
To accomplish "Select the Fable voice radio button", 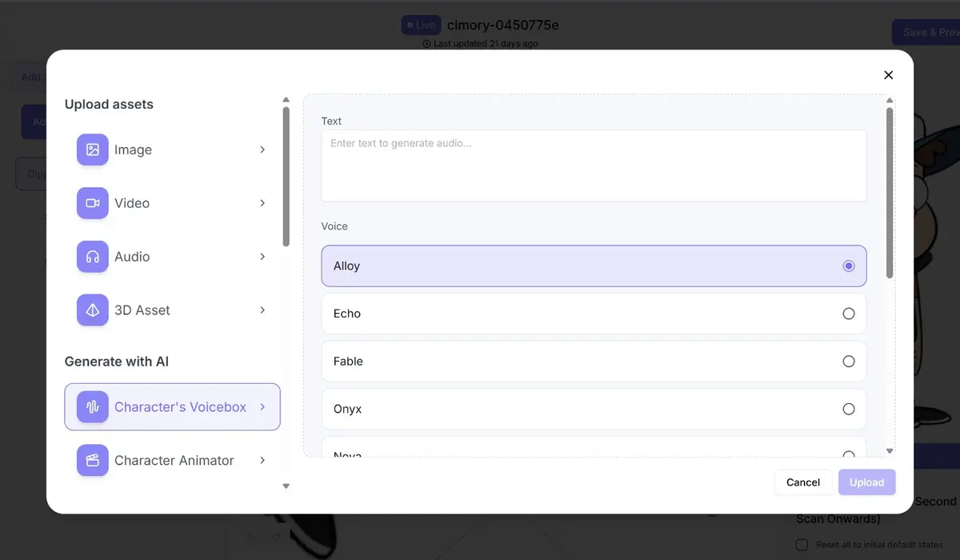I will click(x=849, y=362).
